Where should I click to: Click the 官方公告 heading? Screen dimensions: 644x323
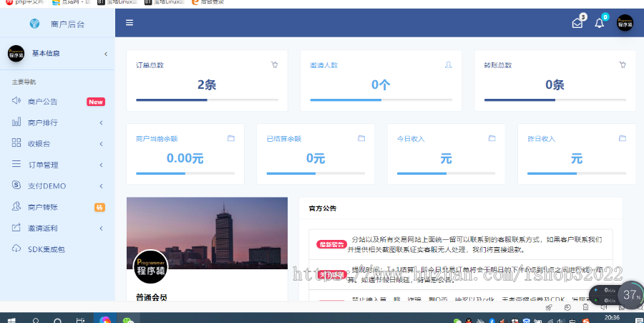(x=323, y=208)
